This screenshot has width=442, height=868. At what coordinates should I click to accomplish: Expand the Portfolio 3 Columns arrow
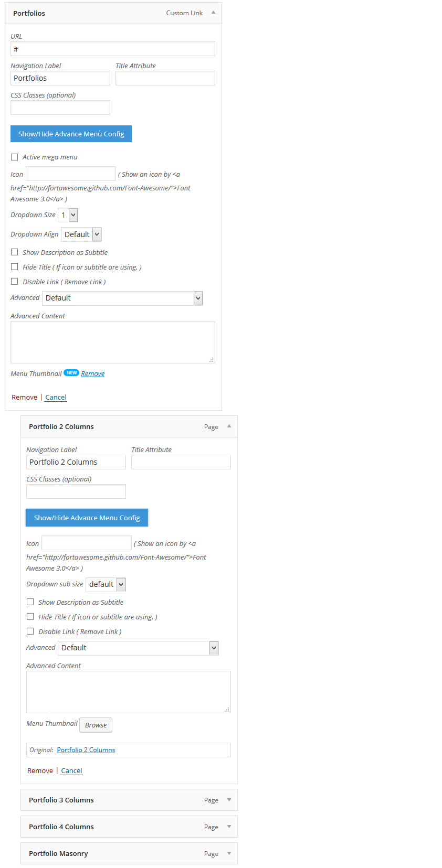[229, 800]
